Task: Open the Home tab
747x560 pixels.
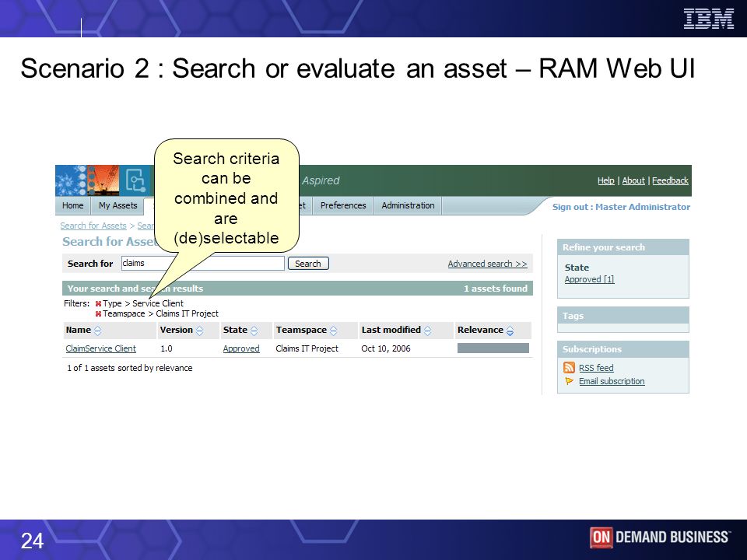Action: pyautogui.click(x=73, y=205)
